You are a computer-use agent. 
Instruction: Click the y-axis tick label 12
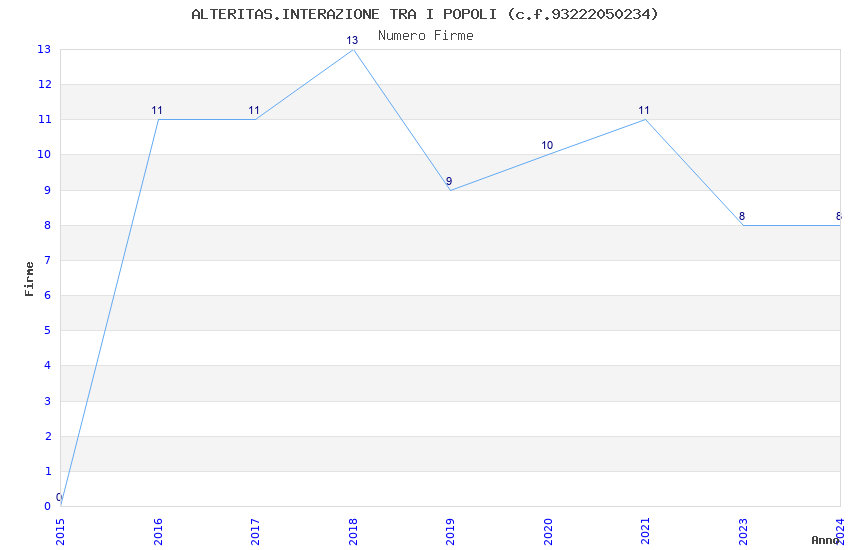click(x=44, y=84)
